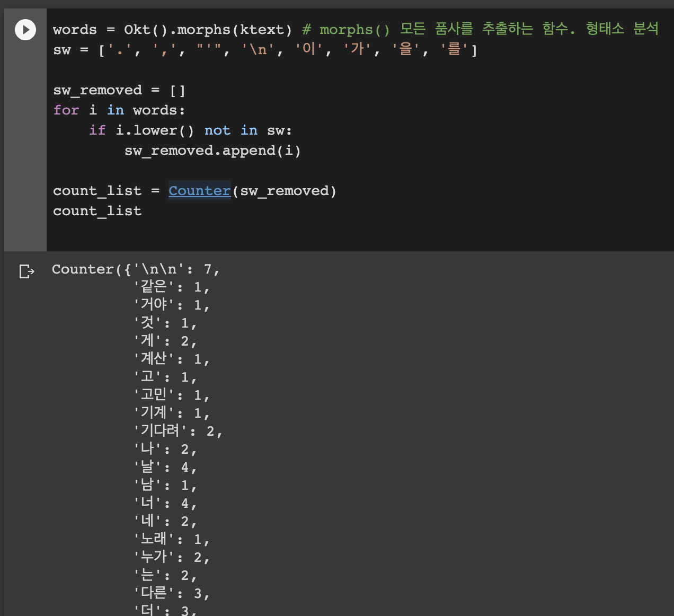Click the 'sw_removed = []' line

[119, 90]
